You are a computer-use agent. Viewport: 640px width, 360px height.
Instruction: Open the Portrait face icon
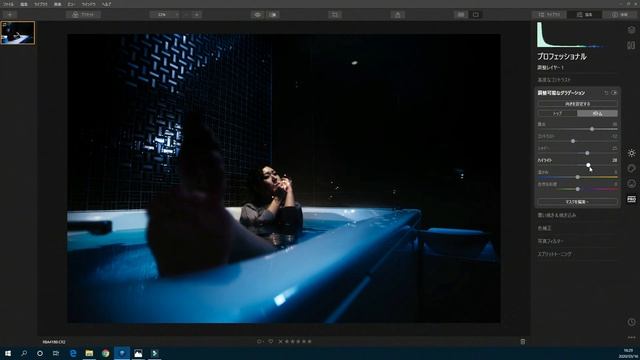631,184
